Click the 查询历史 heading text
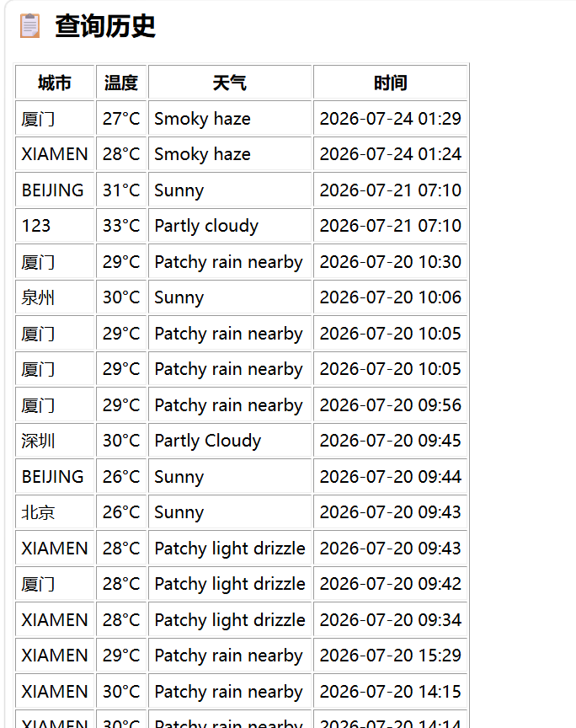Screen dimensions: 576x728 tap(105, 26)
